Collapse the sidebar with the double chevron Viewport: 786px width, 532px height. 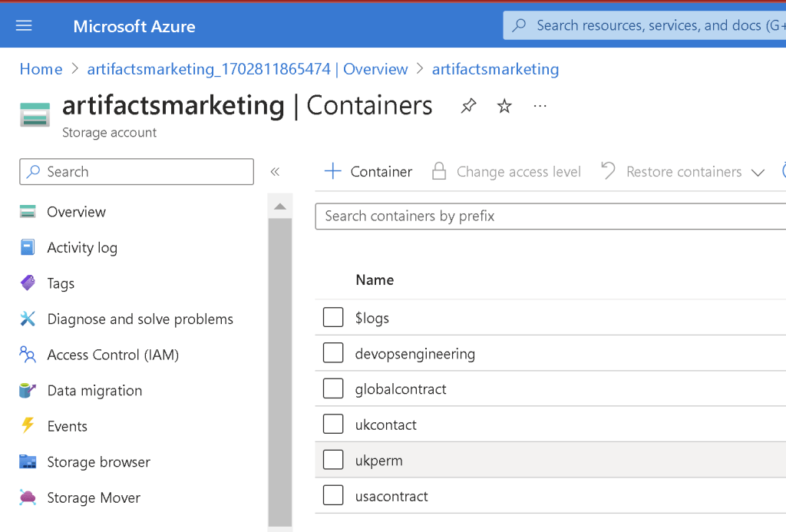275,171
